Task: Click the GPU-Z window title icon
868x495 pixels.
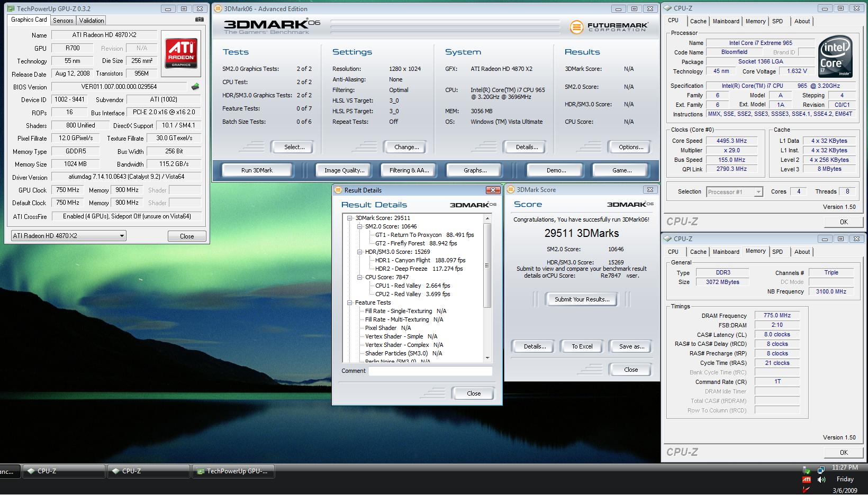Action: (11, 9)
